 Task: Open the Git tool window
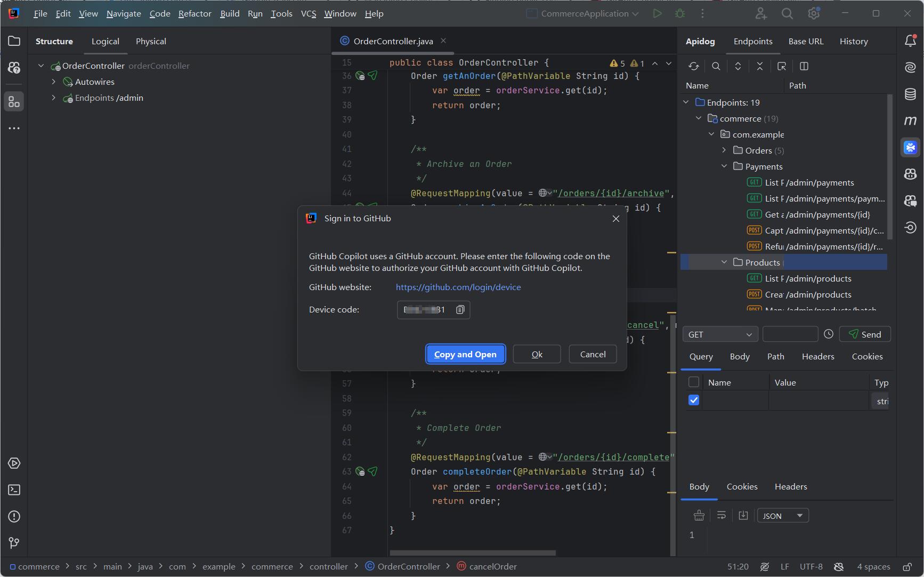click(x=14, y=543)
